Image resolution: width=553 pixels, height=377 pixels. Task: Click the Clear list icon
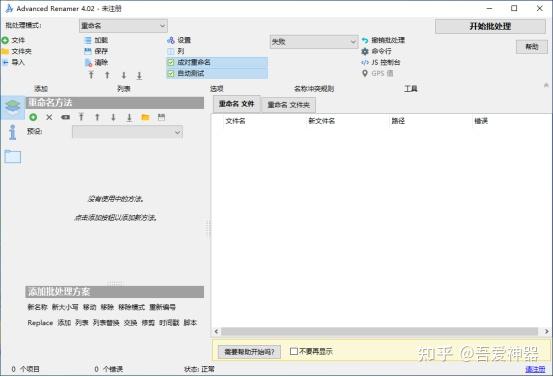pos(88,63)
